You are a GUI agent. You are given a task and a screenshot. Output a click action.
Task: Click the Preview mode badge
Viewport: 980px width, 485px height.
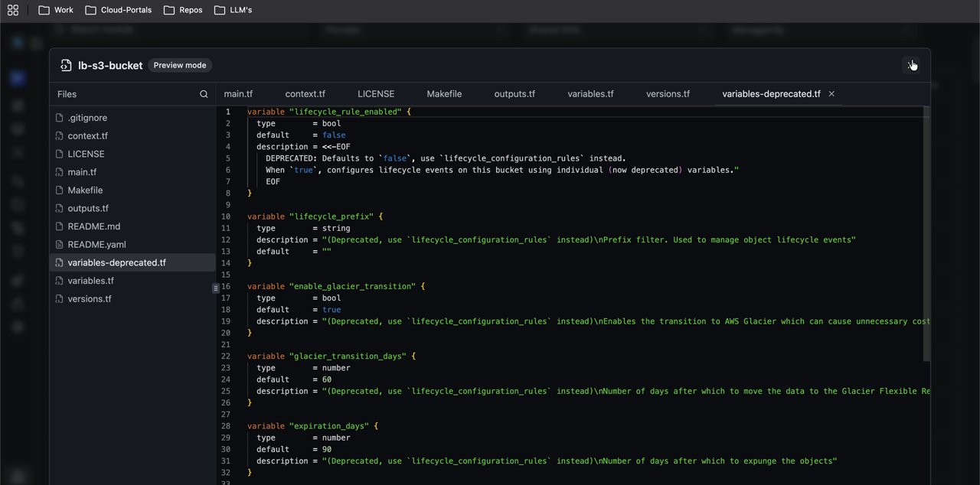pos(180,65)
